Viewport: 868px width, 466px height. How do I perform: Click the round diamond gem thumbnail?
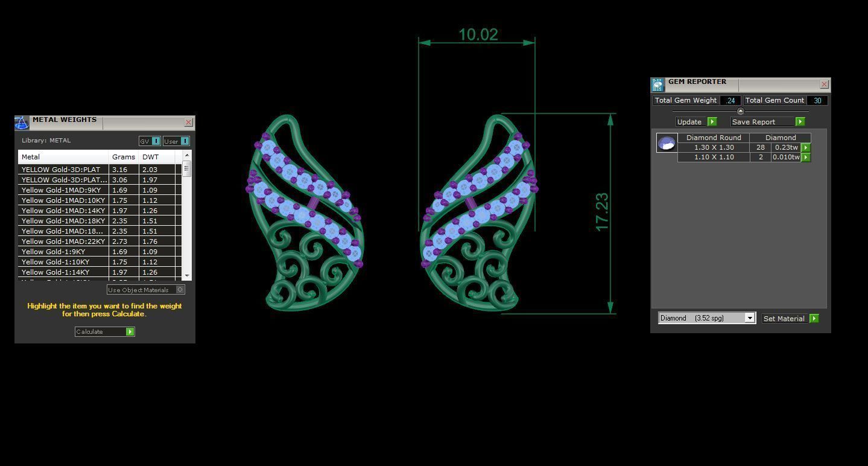667,143
